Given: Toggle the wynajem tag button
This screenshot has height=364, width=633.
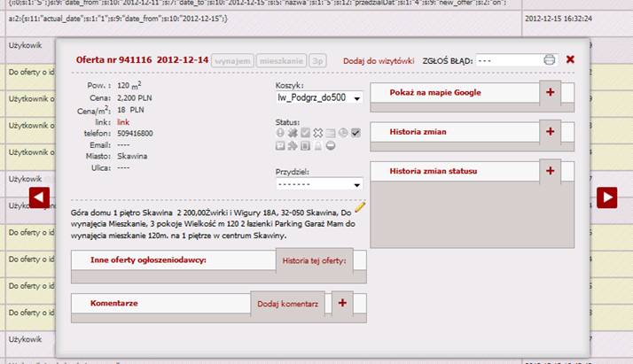Looking at the screenshot, I should 232,61.
